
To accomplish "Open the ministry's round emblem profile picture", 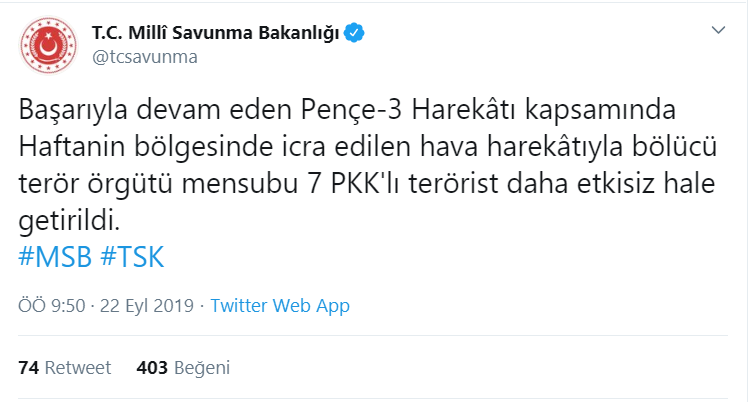I will (48, 45).
